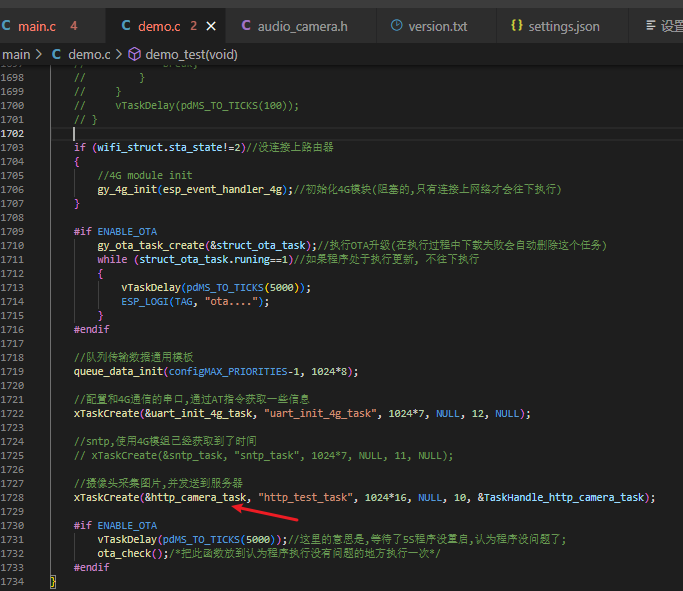Click vTaskDelay on line 1731
The height and width of the screenshot is (591, 683).
coord(127,539)
